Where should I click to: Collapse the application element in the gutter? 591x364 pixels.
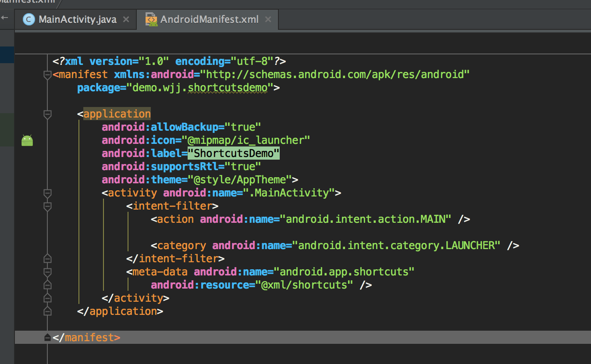pyautogui.click(x=47, y=114)
